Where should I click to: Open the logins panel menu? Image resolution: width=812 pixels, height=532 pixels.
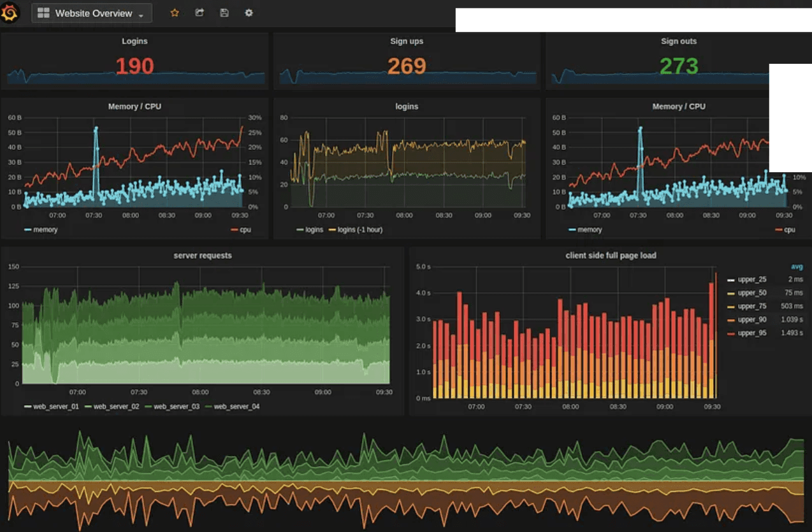(405, 107)
